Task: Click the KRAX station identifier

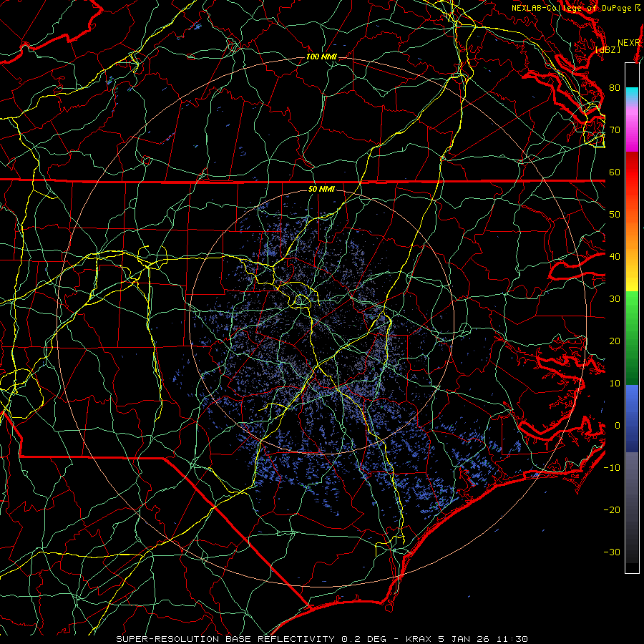Action: [419, 639]
